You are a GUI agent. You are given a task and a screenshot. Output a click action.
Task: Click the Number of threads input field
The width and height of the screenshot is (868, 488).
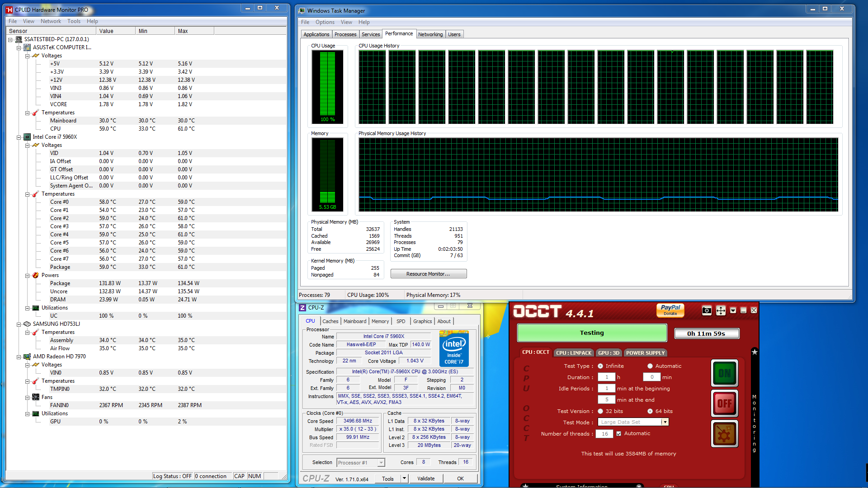pyautogui.click(x=604, y=434)
